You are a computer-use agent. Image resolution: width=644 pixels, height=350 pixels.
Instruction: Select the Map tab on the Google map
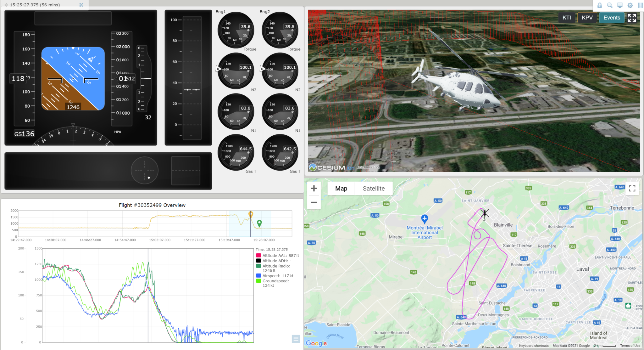[x=341, y=188]
